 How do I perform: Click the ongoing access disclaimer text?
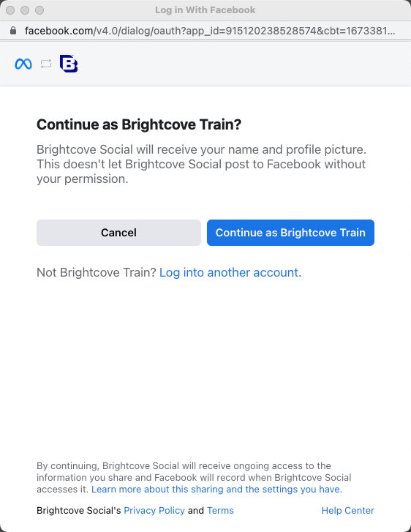click(194, 477)
